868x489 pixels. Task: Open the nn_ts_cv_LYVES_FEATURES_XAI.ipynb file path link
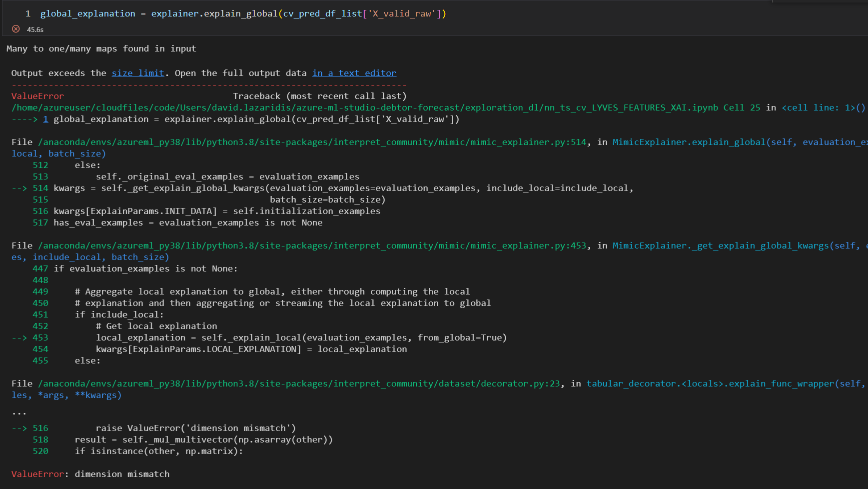coord(365,107)
